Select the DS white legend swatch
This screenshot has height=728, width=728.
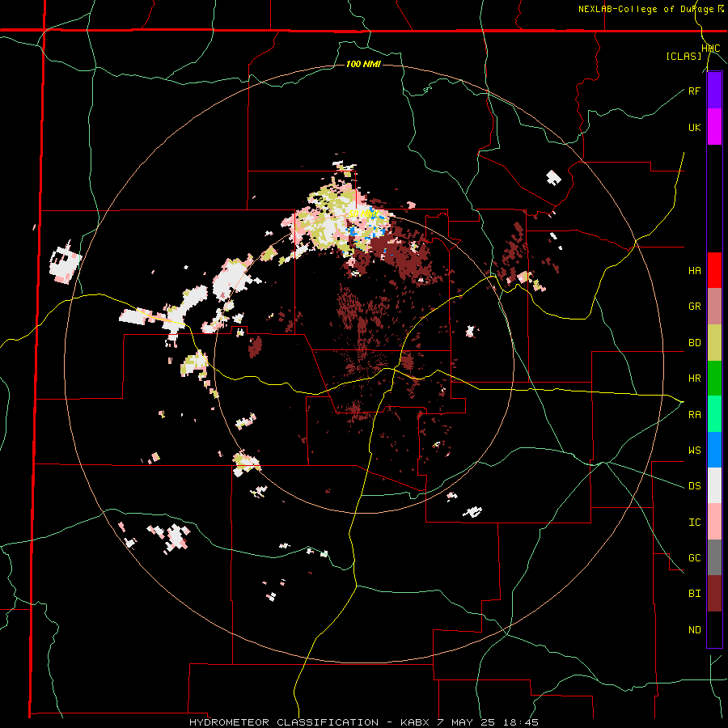714,485
